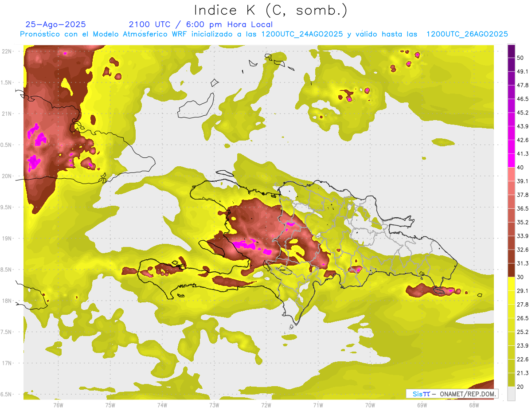The image size is (532, 411).
Task: Click the colorbar value label '21.3'
Action: pyautogui.click(x=523, y=372)
